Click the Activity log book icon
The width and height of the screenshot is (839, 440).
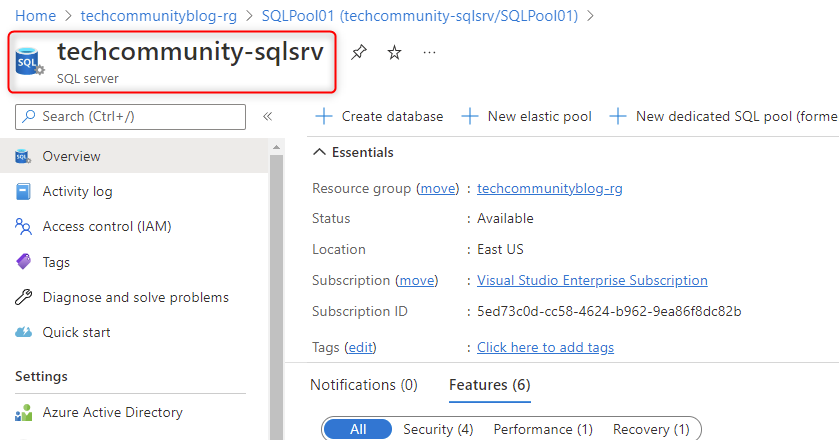[23, 192]
